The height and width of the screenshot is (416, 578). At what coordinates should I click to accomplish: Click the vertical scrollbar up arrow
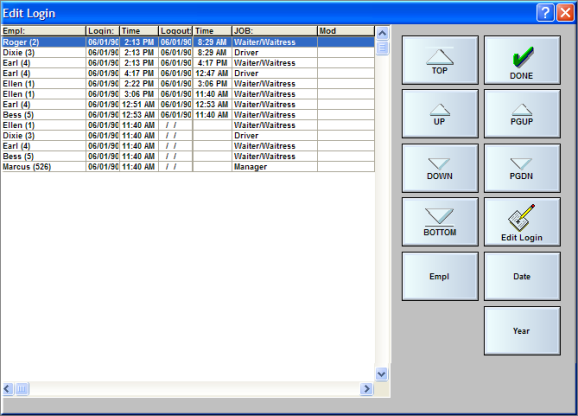pos(382,34)
